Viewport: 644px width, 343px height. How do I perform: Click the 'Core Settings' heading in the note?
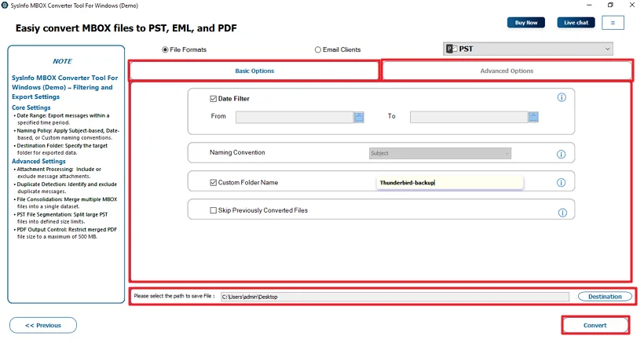point(31,108)
